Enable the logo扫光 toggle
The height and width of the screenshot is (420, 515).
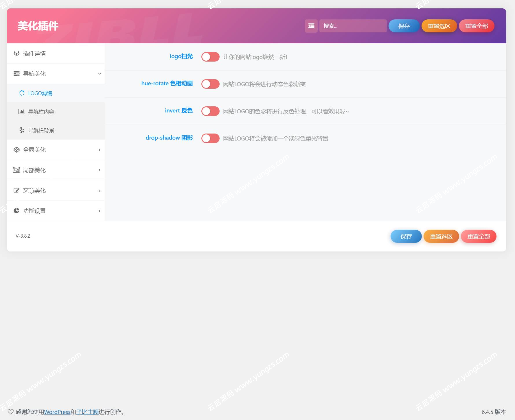210,57
